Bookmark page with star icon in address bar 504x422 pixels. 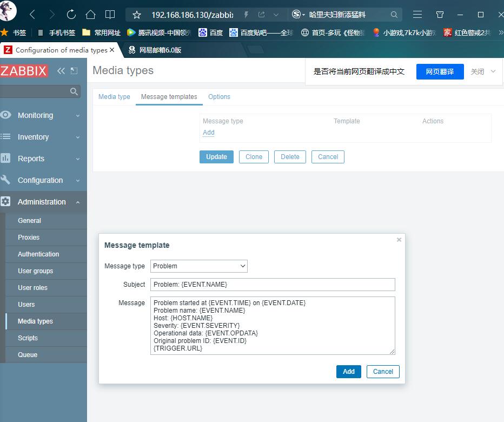[x=137, y=15]
